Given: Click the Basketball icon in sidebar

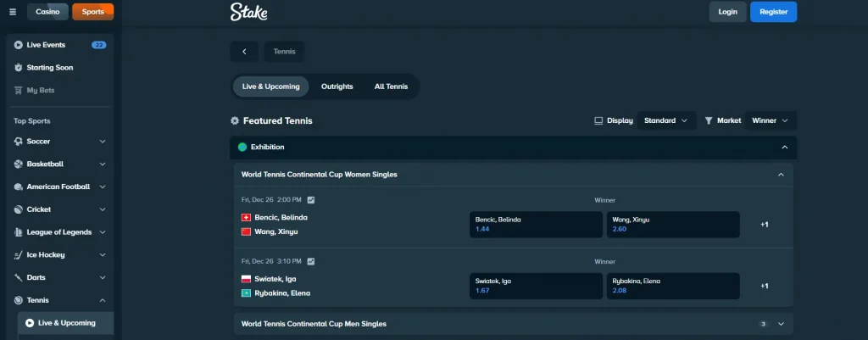Looking at the screenshot, I should pos(19,164).
